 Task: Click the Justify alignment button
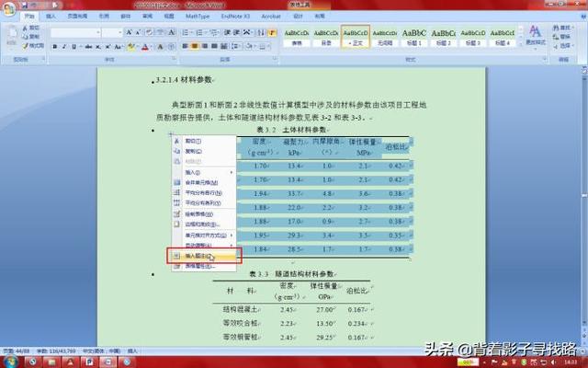pos(214,46)
